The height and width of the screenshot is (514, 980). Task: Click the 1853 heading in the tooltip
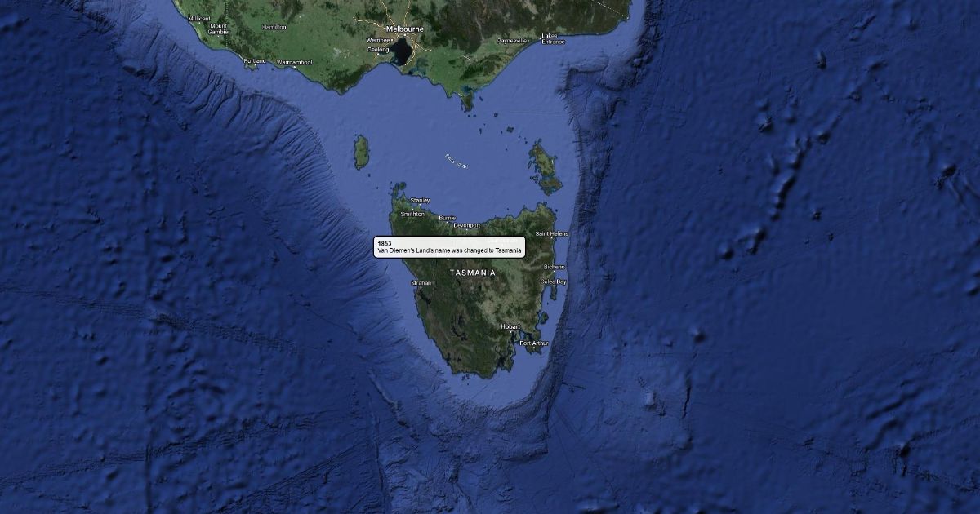click(384, 243)
